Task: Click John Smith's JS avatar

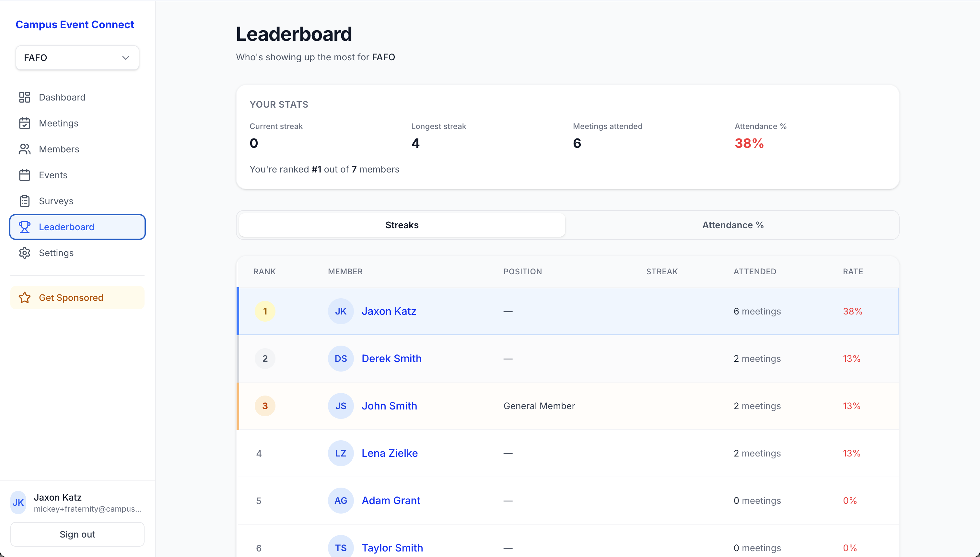Action: click(x=341, y=406)
